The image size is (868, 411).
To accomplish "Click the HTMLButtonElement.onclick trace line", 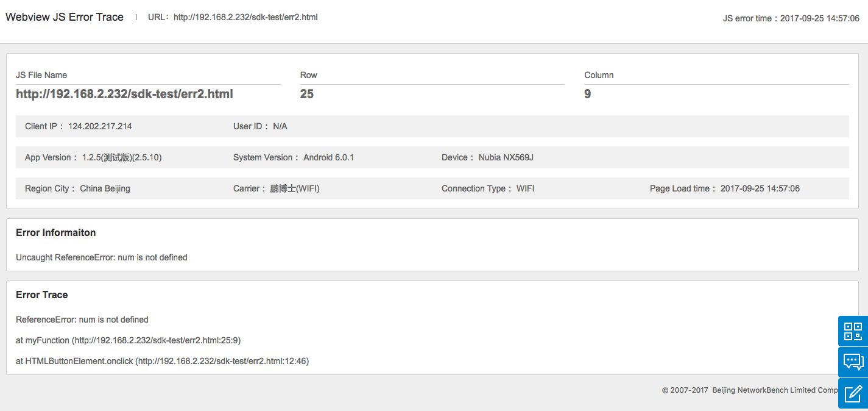I will click(162, 361).
